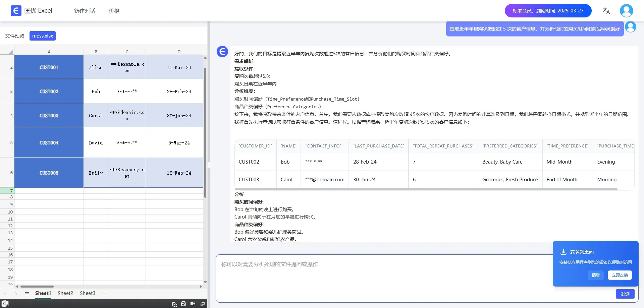The image size is (644, 308).
Task: Click the result table horizontal scrollbar
Action: tap(425, 189)
